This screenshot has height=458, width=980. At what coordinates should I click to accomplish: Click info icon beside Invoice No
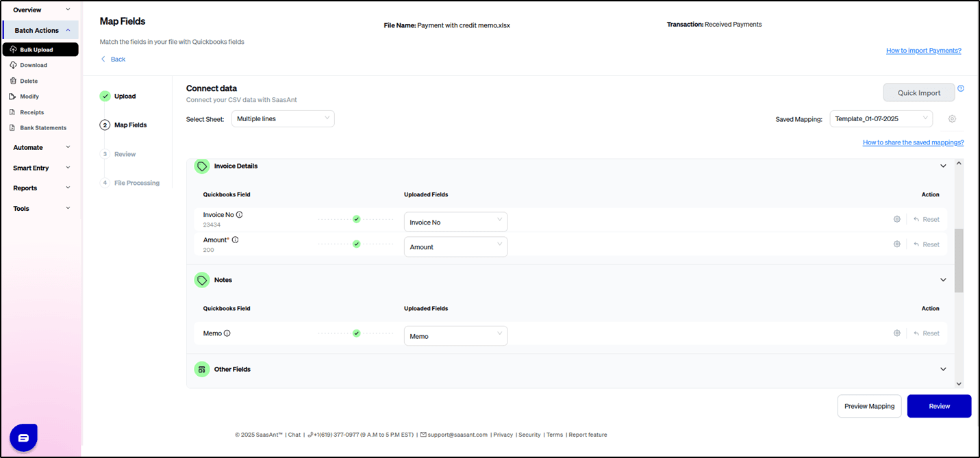[239, 215]
